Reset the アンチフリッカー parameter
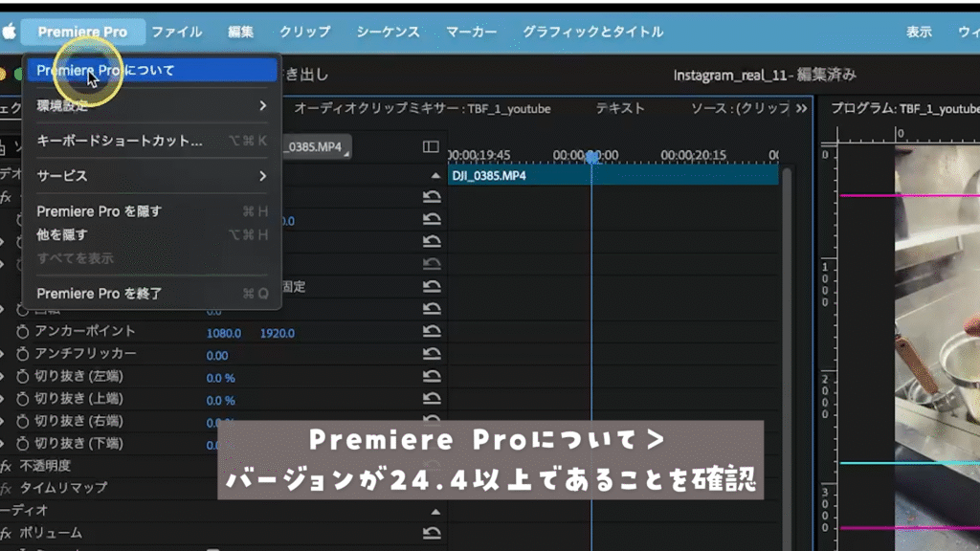The height and width of the screenshot is (551, 980). click(432, 354)
